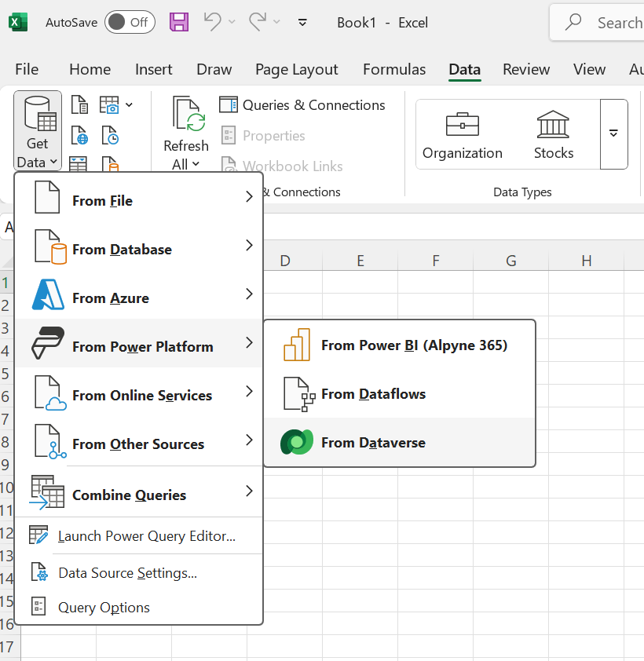Select cell F2 in the worksheet
This screenshot has height=661, width=644.
click(436, 305)
